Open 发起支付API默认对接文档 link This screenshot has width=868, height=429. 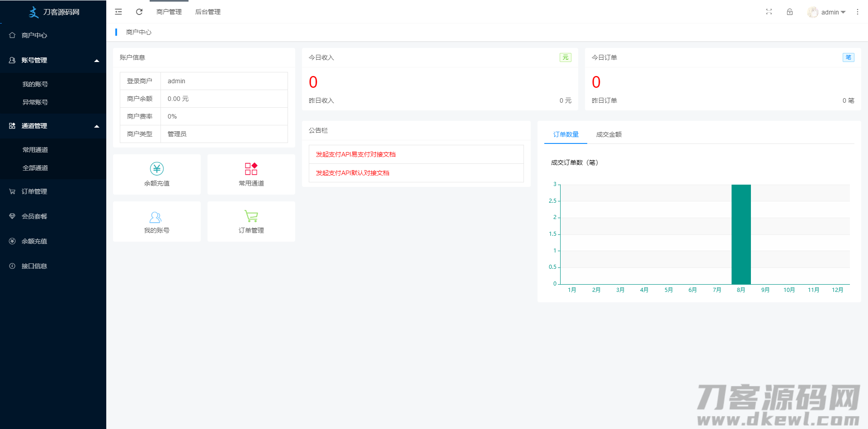352,173
